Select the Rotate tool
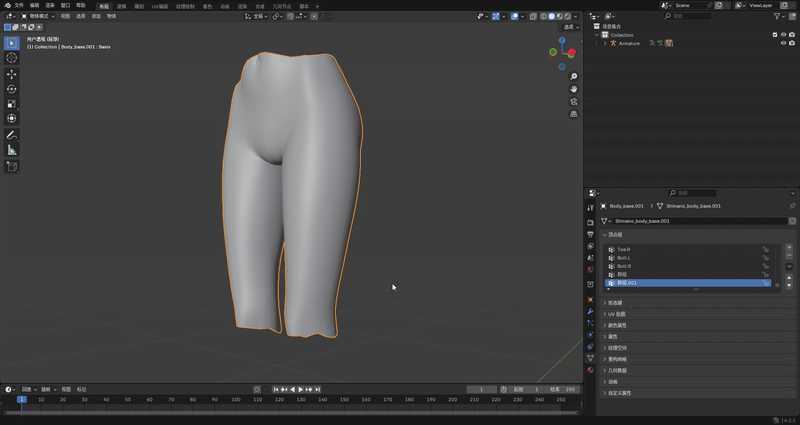 tap(12, 89)
